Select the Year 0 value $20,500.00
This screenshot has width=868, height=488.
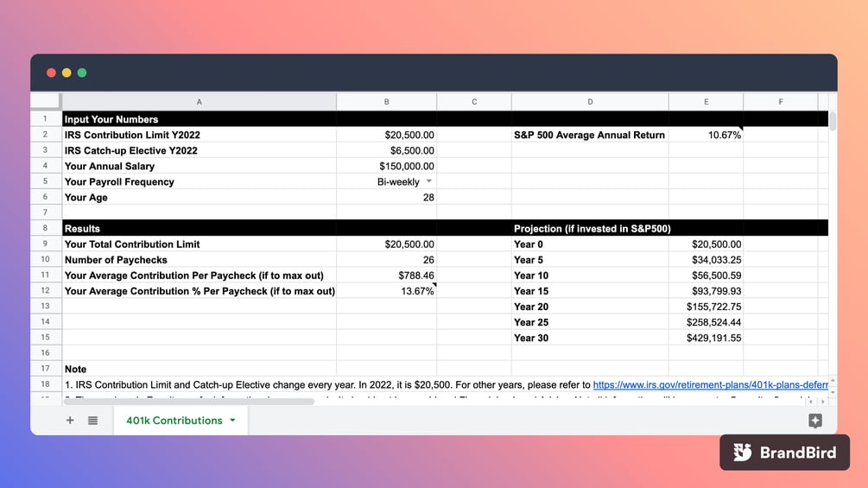click(706, 244)
